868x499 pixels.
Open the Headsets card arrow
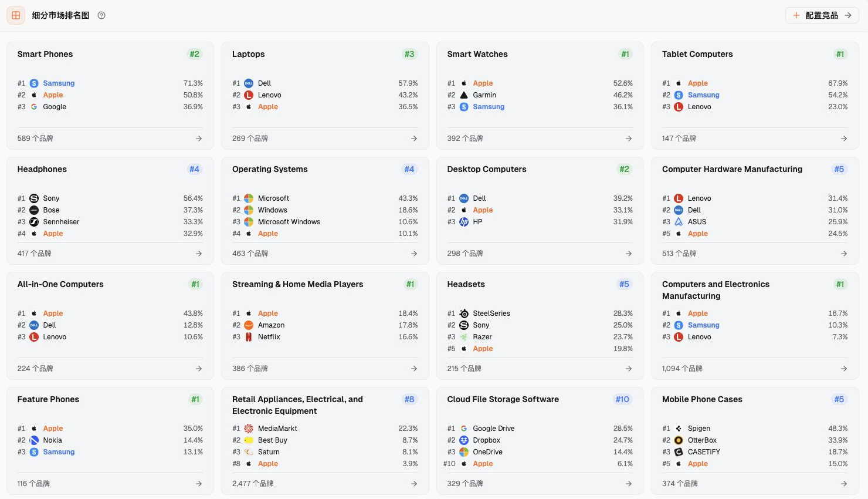(x=629, y=369)
